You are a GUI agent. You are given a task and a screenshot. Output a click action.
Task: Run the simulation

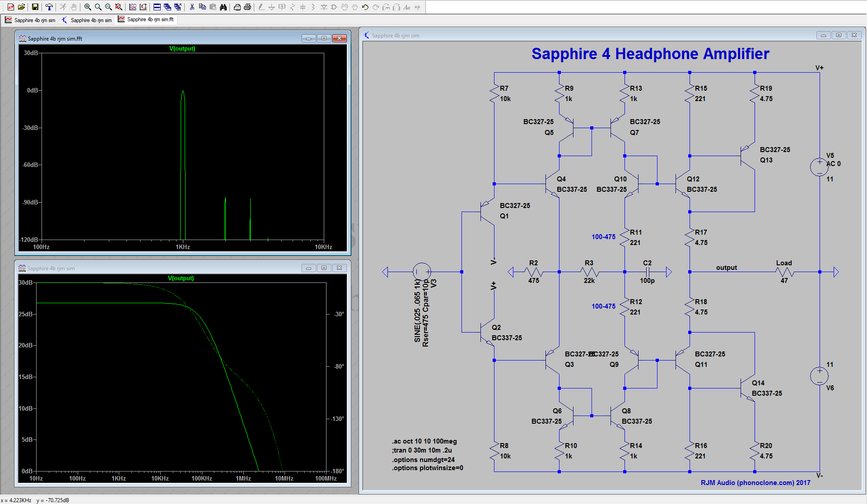tap(63, 7)
